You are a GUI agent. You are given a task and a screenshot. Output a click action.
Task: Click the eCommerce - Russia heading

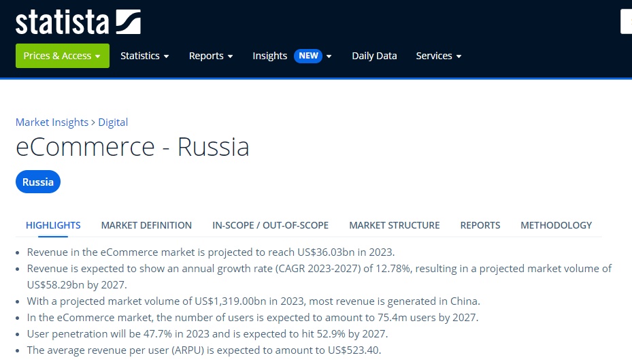[x=133, y=147]
